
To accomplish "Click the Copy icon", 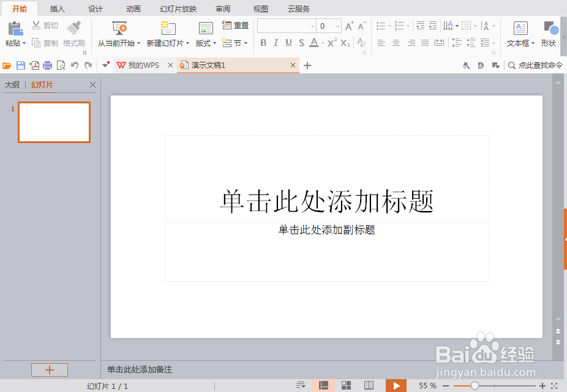I will tap(36, 43).
